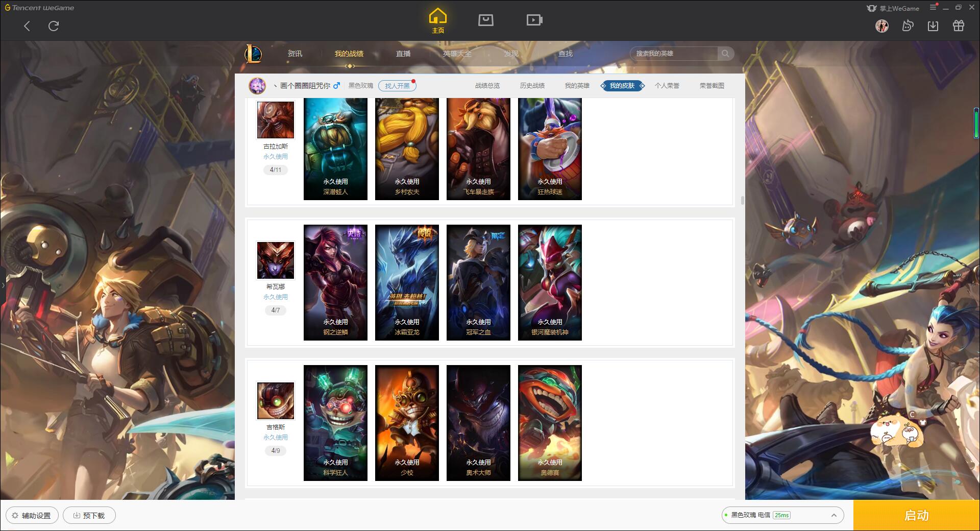Open the 主页 home icon
The width and height of the screenshot is (980, 531).
438,21
